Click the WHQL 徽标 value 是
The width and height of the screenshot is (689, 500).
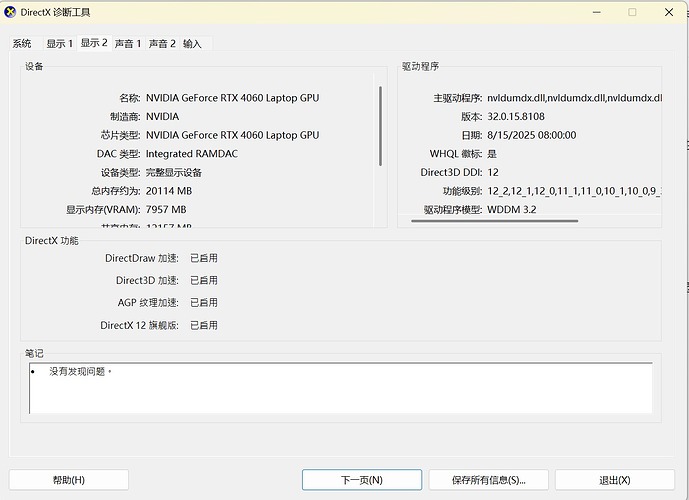(x=492, y=154)
